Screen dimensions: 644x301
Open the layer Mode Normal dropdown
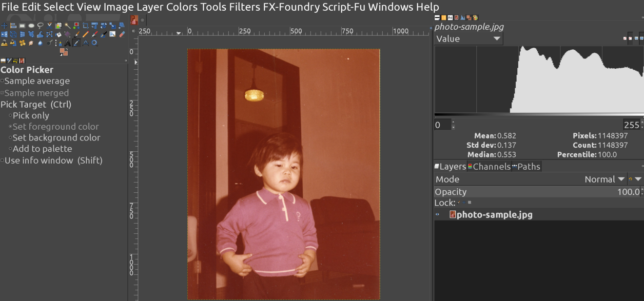[604, 179]
